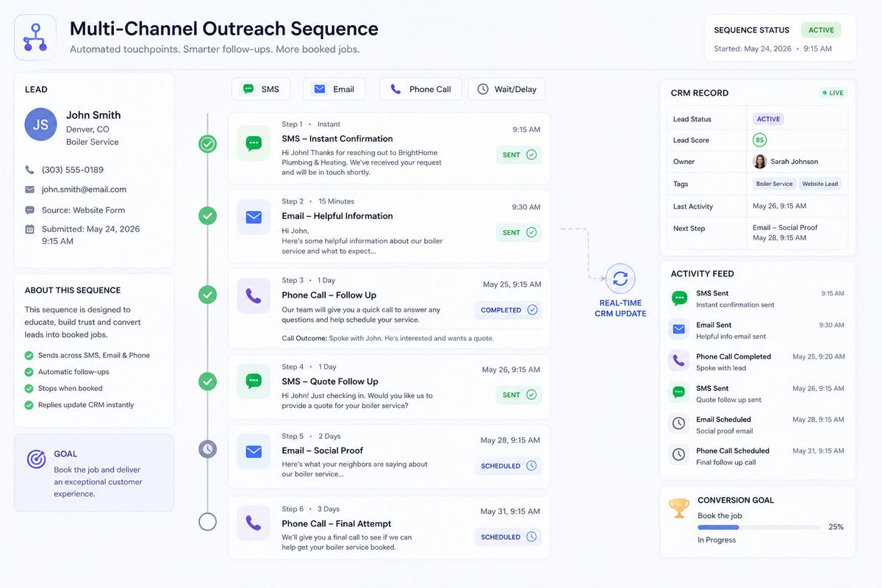The image size is (882, 588).
Task: Click the Book the job progress bar
Action: coord(759,527)
